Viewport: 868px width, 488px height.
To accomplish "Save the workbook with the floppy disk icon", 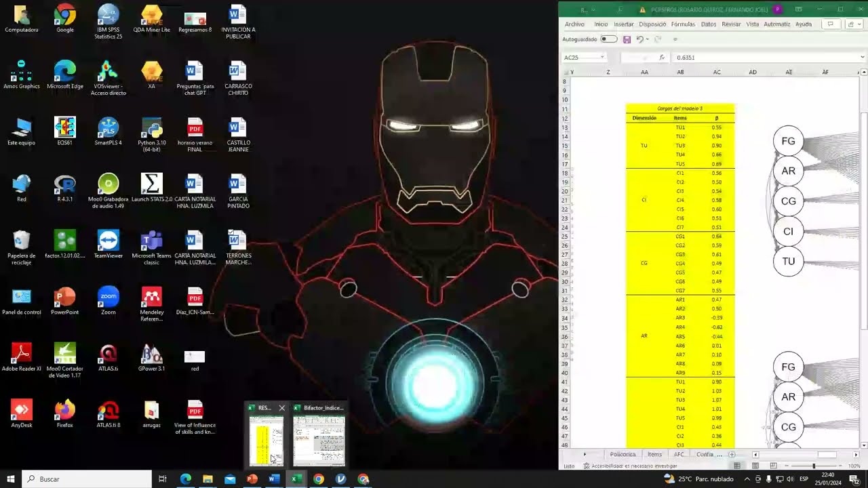I will pyautogui.click(x=627, y=39).
